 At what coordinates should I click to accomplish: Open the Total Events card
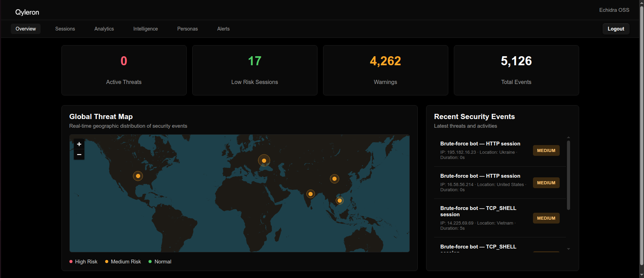[x=516, y=70]
